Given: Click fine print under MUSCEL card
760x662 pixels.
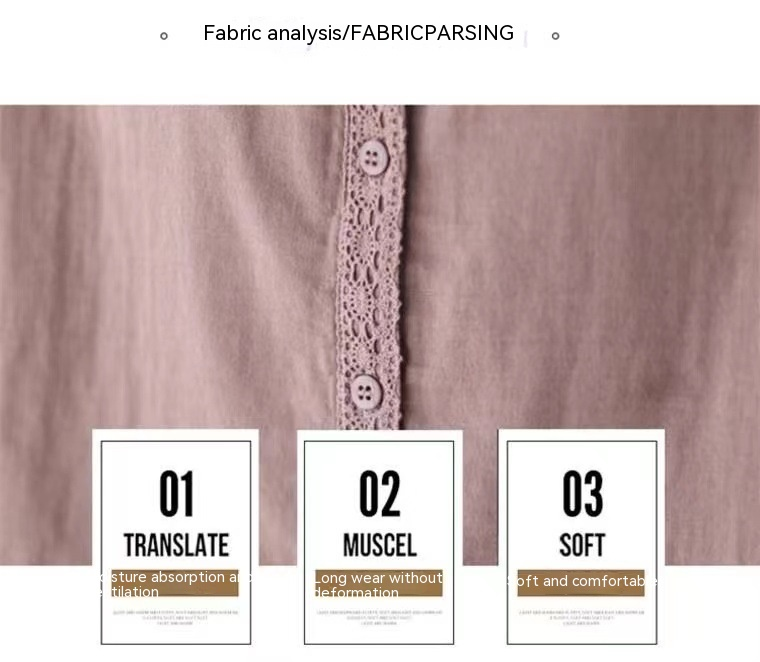Looking at the screenshot, I should [x=379, y=618].
